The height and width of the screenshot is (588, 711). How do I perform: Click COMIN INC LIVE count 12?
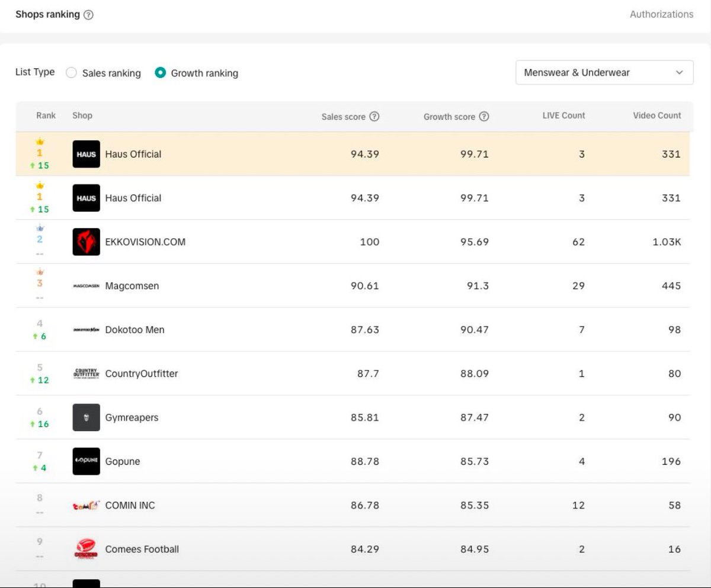coord(578,505)
